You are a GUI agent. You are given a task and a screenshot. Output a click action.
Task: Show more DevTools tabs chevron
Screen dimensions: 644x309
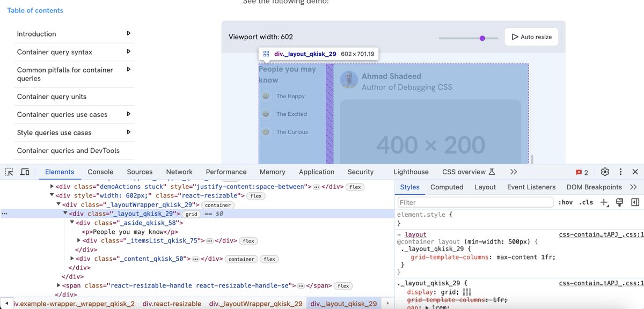(514, 172)
